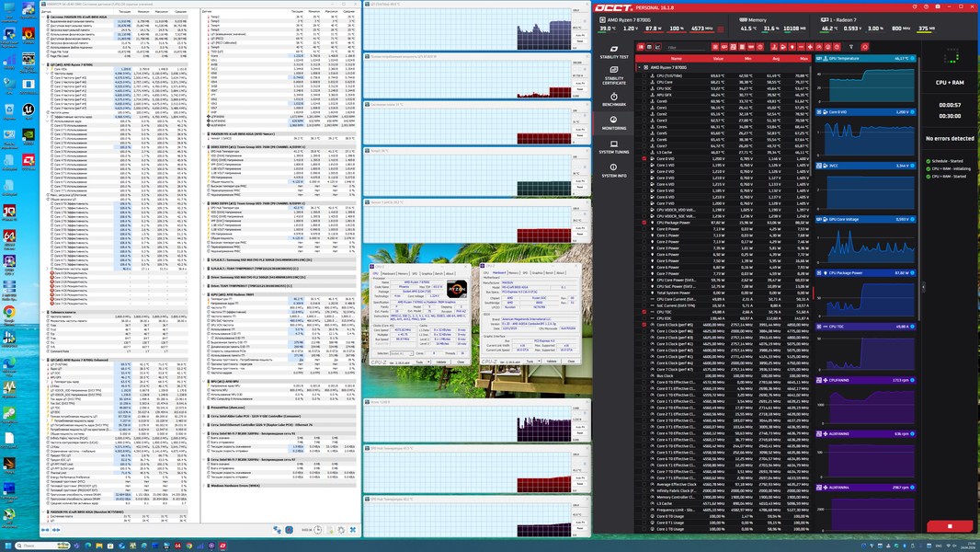Click help icon in OCCT title bar
The image size is (980, 552).
tap(927, 6)
